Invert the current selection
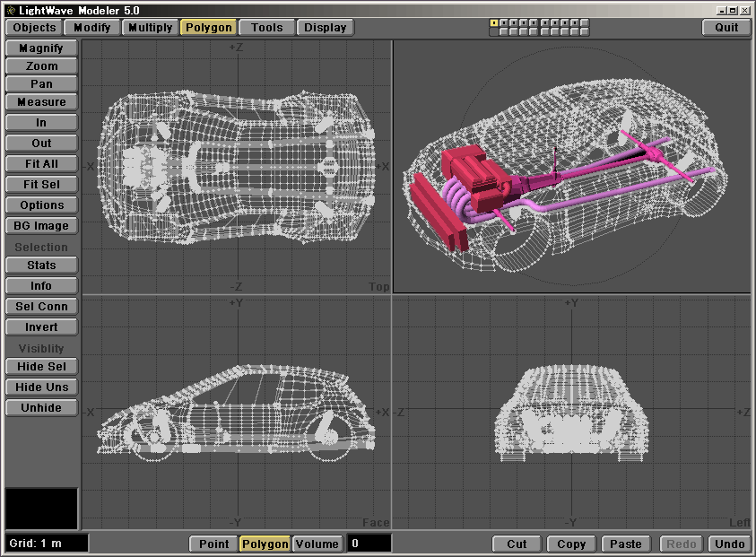The image size is (756, 557). pyautogui.click(x=41, y=327)
